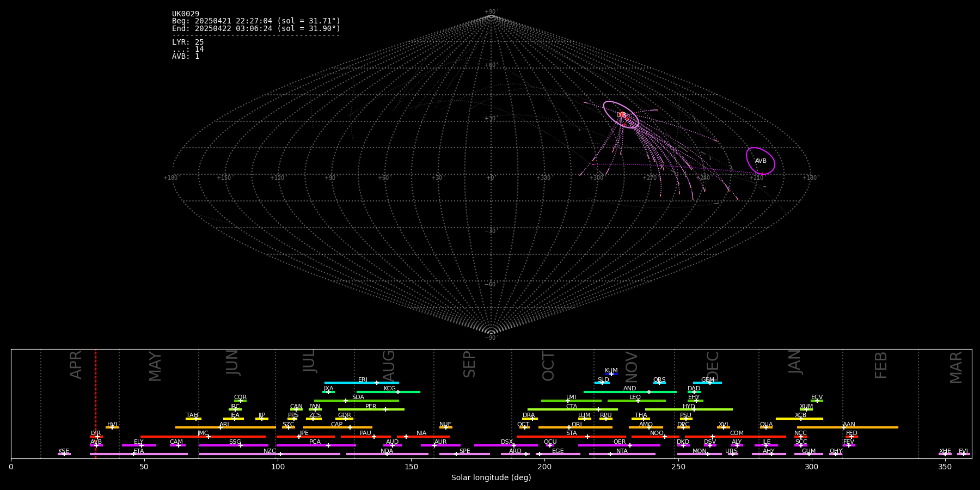Click the LEO shower label
The height and width of the screenshot is (490, 980).
pyautogui.click(x=635, y=397)
